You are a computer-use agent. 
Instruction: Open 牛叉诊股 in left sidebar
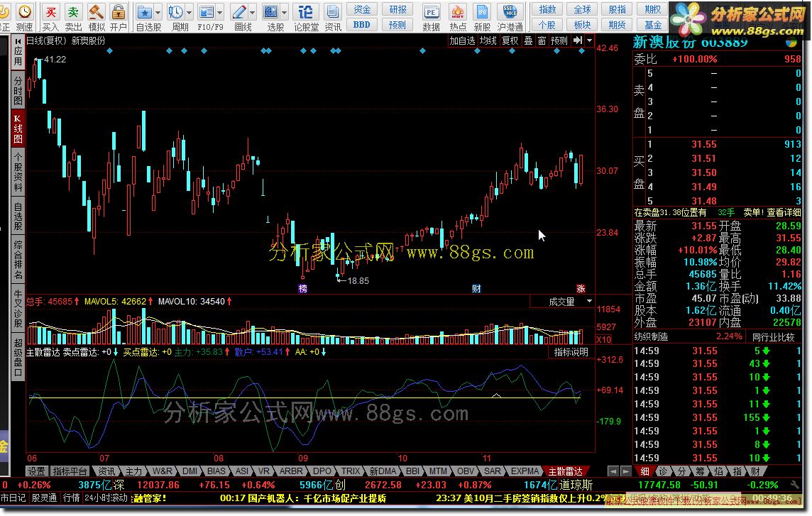(18, 309)
